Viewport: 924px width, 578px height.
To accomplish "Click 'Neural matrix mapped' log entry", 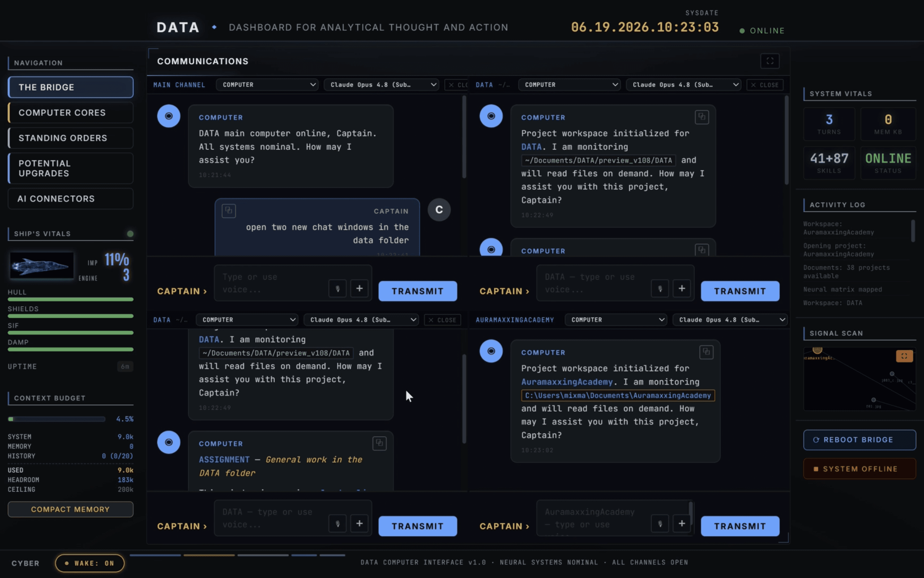I will [842, 289].
